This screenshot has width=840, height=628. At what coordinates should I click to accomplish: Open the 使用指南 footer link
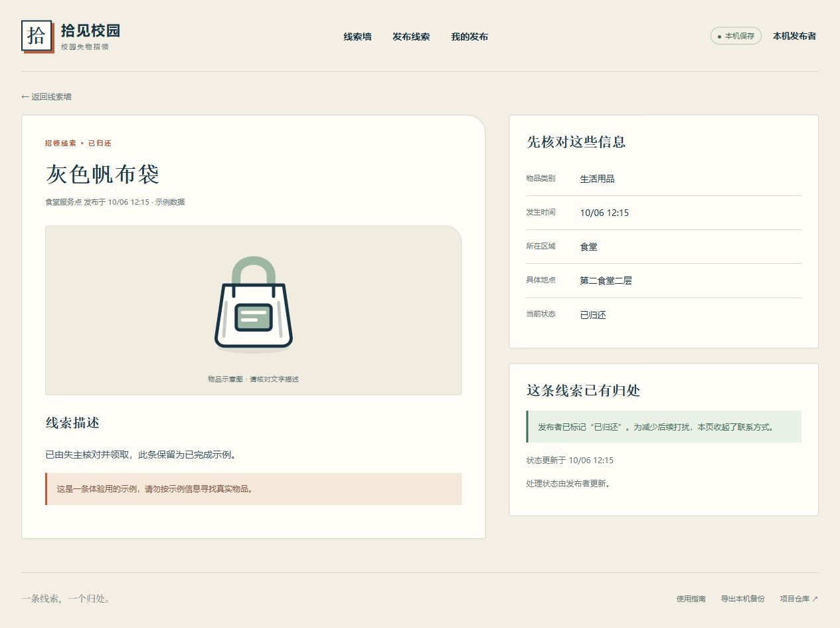[691, 599]
